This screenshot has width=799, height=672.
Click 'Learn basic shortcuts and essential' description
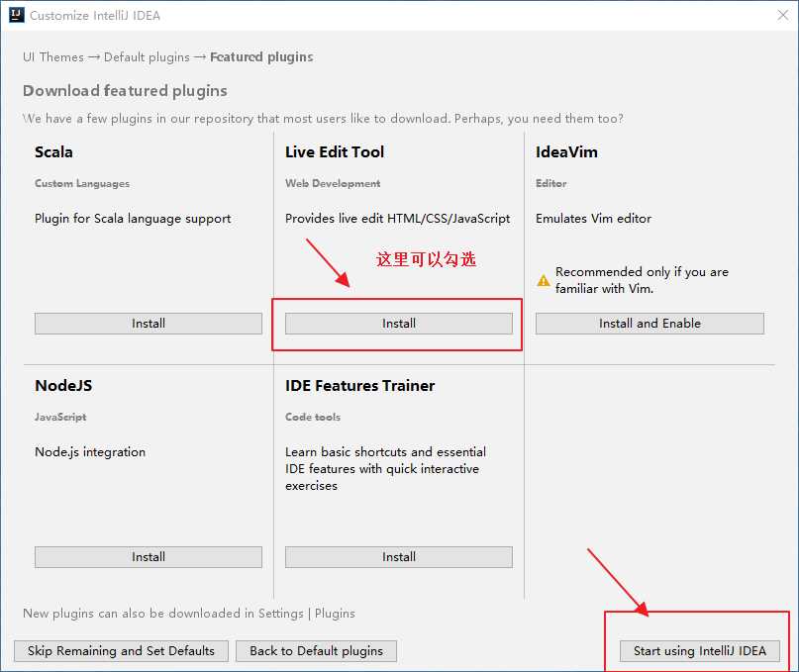point(385,469)
